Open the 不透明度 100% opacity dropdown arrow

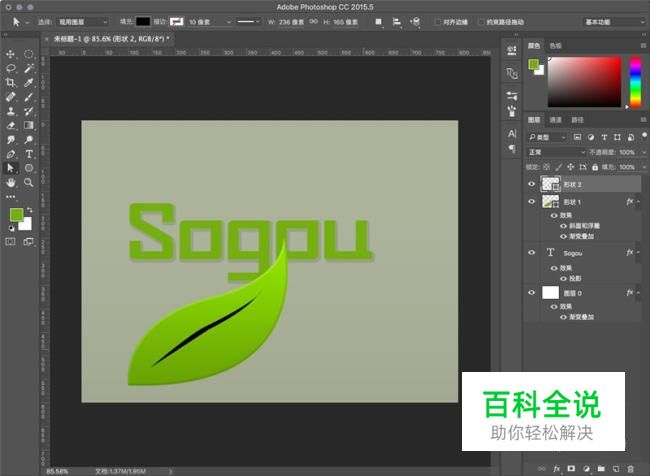point(643,152)
